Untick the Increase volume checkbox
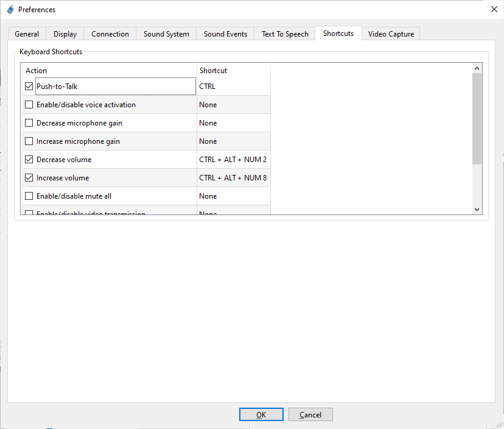Viewport: 504px width, 429px height. click(x=29, y=178)
